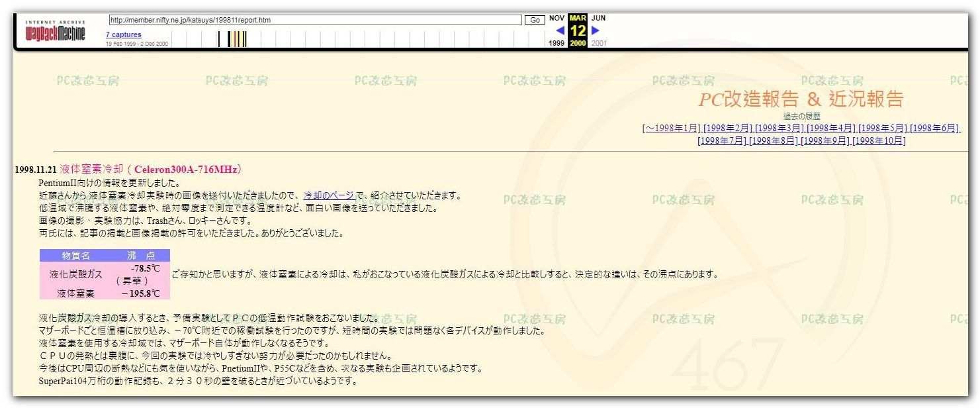Screen dimensions: 980x408
Task: Open the 1998年6月 history link
Action: (935, 128)
